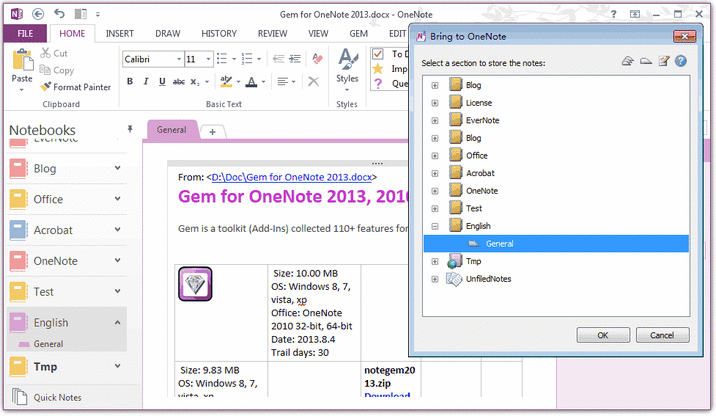Image resolution: width=716 pixels, height=416 pixels.
Task: Open the font size dropdown
Action: coord(208,59)
